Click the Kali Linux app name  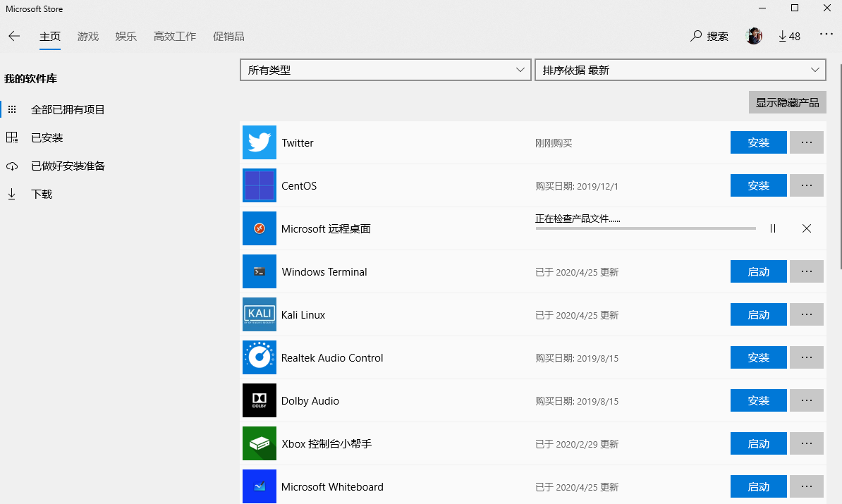pos(303,314)
